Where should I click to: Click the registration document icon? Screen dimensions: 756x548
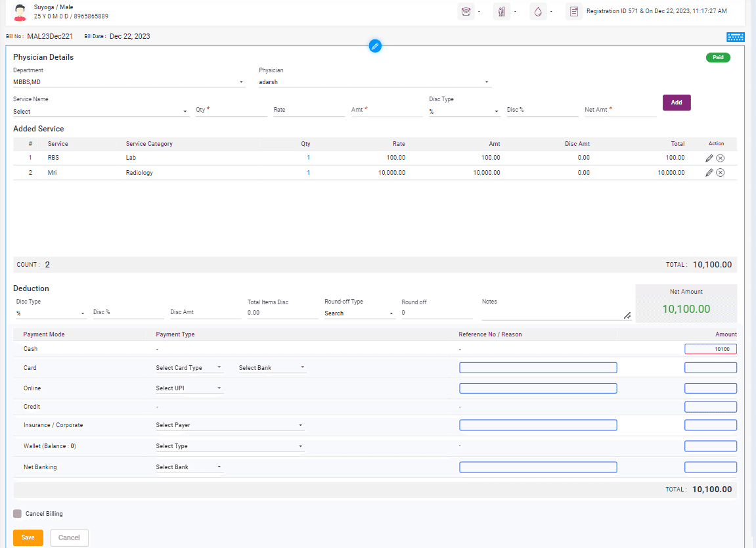coord(574,12)
